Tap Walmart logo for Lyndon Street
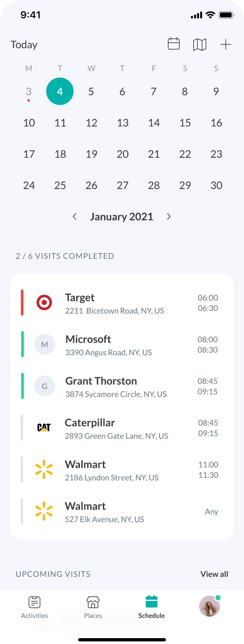 [x=44, y=469]
